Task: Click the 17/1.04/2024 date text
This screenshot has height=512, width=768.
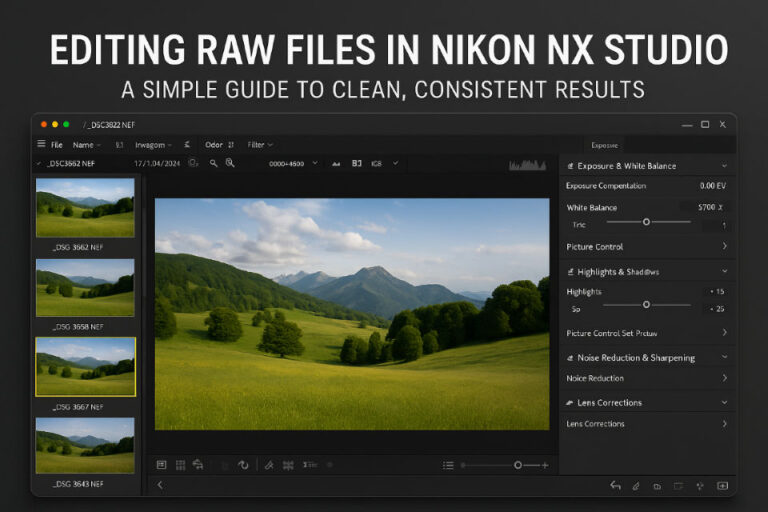Action: 157,164
